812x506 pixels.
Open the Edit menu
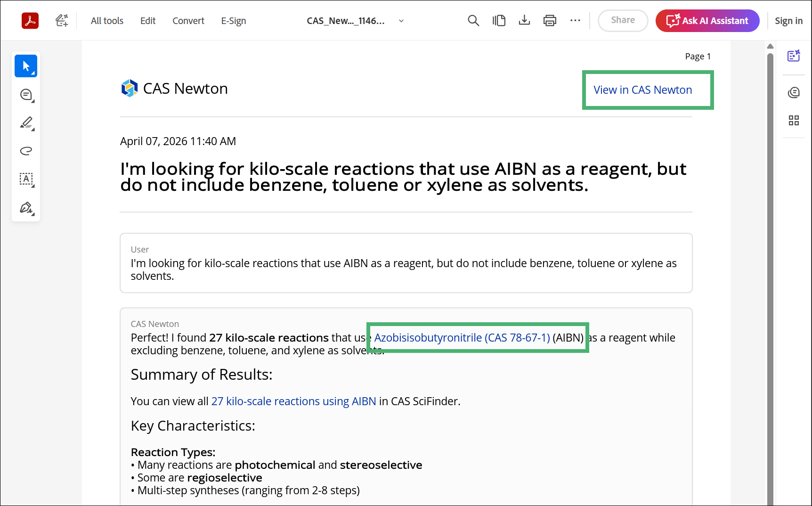148,21
